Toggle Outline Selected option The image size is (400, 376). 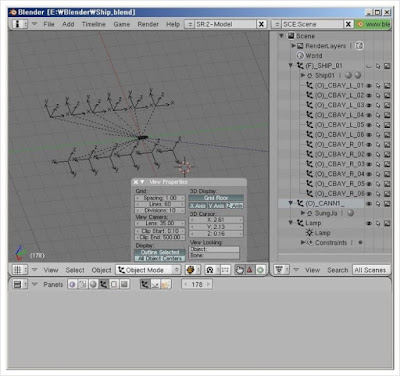pos(160,252)
